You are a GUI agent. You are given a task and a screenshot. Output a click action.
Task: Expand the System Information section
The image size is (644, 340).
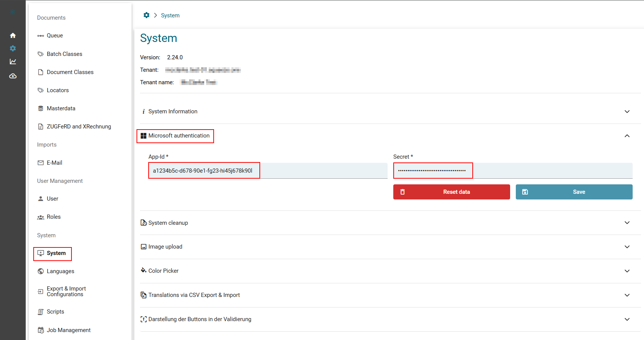(x=627, y=111)
